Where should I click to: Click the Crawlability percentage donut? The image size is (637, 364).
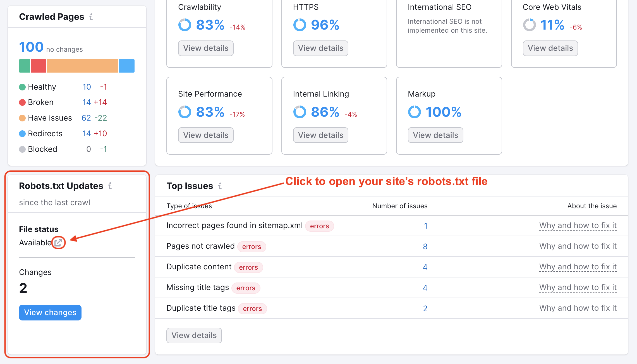point(185,25)
